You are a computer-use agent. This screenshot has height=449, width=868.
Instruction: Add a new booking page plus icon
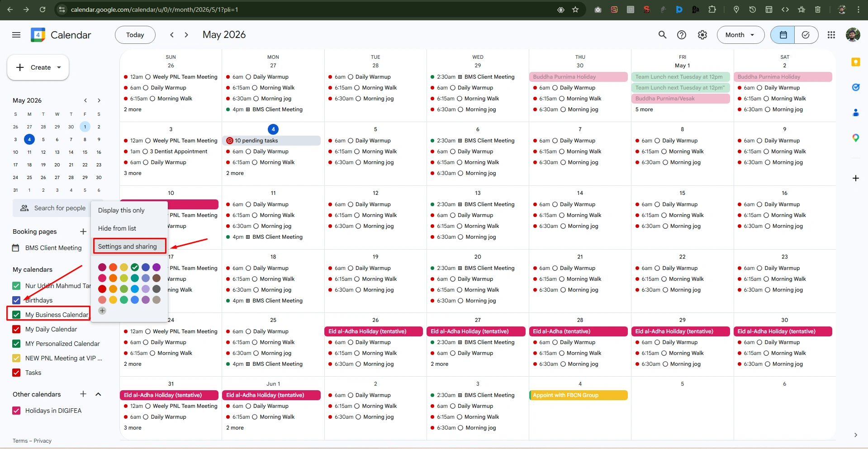click(83, 232)
